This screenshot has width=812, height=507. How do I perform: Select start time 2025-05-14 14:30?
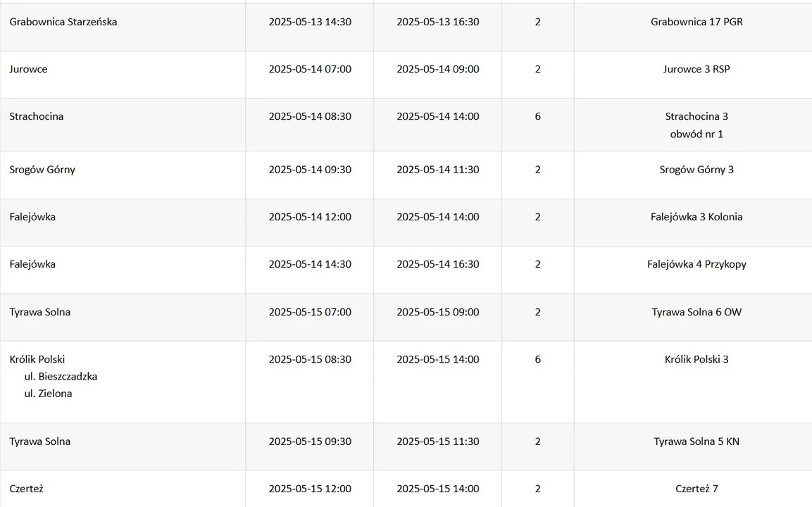(310, 264)
